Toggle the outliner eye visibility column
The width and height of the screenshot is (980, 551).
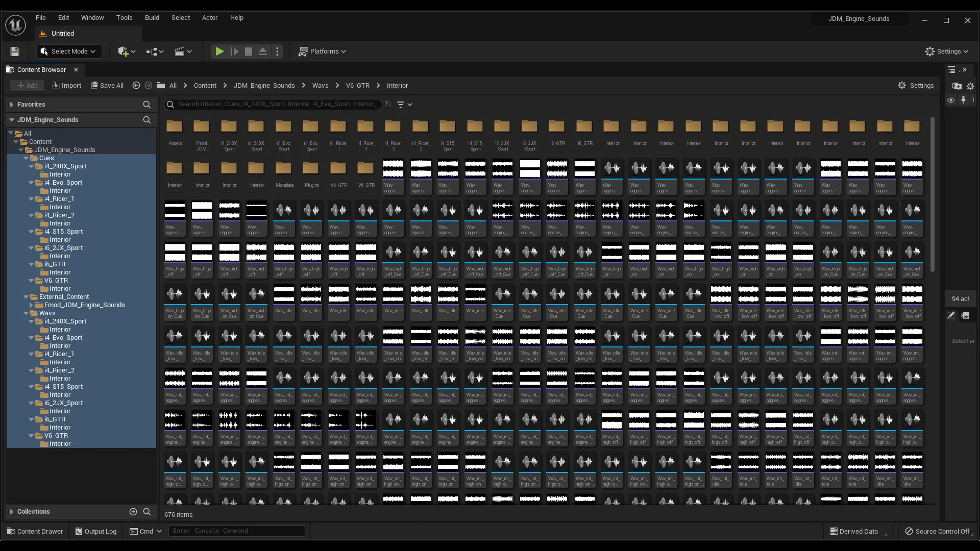(x=950, y=101)
